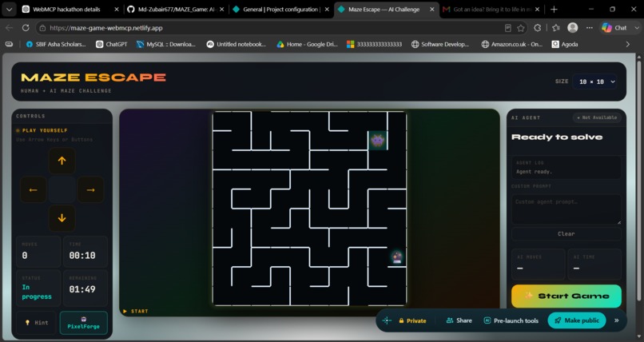Screen dimensions: 644x342
Task: Click the Not Available agent status badge
Action: (597, 117)
